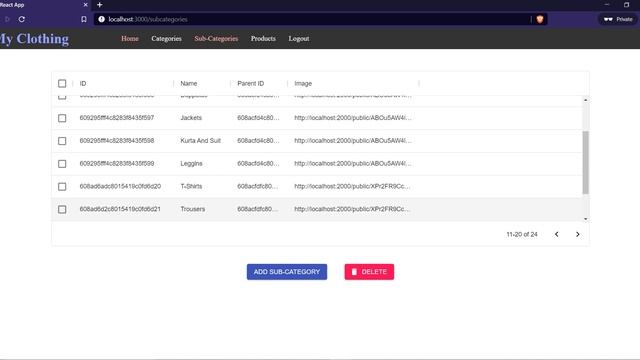Open a new browser tab
Screen dimensions: 640x360
tap(100, 5)
